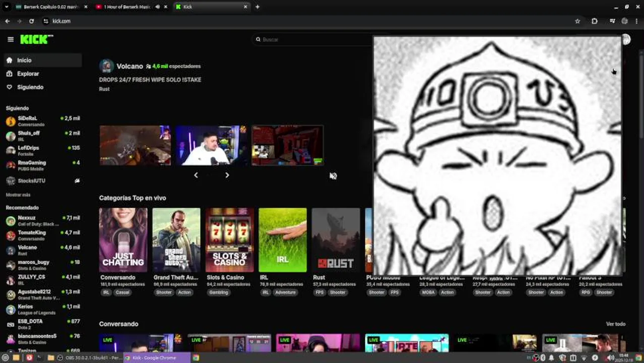Open biancamoontes5 recommended channel
This screenshot has width=644, height=363.
coord(42,338)
